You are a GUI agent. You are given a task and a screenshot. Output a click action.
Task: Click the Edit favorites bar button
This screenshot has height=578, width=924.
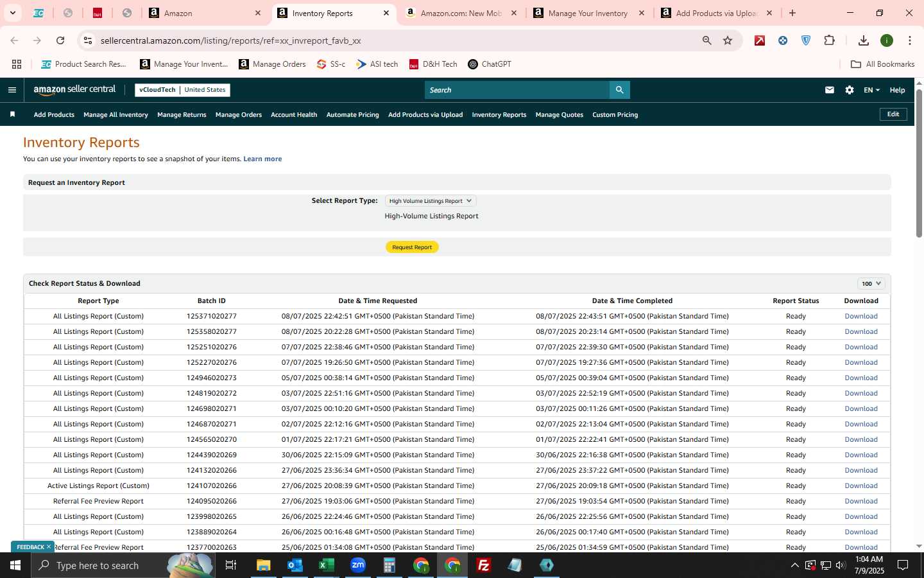coord(893,114)
